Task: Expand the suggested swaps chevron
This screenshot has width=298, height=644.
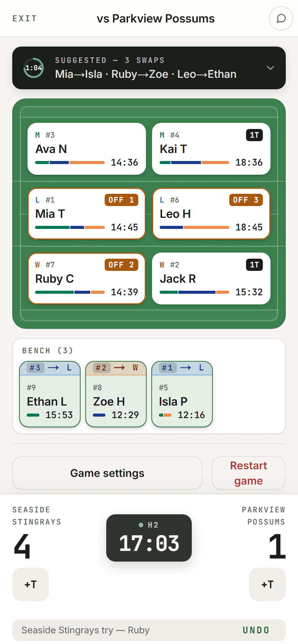Action: pos(270,68)
